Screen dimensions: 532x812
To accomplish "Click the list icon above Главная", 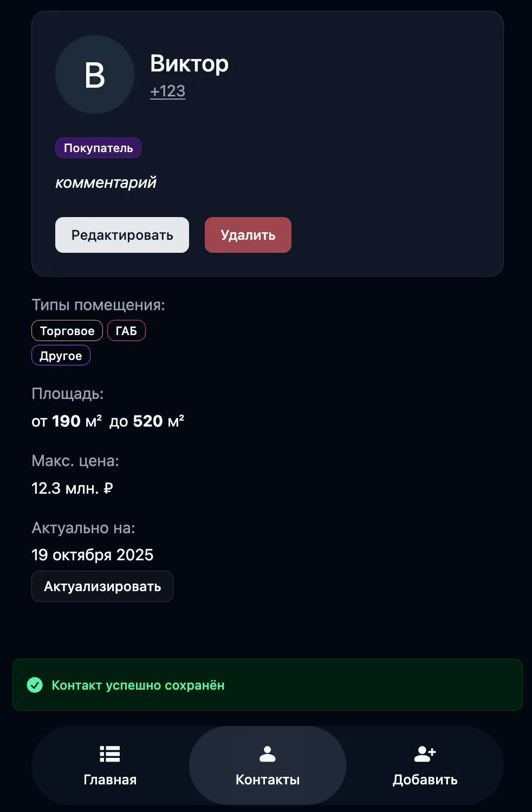I will pyautogui.click(x=110, y=754).
